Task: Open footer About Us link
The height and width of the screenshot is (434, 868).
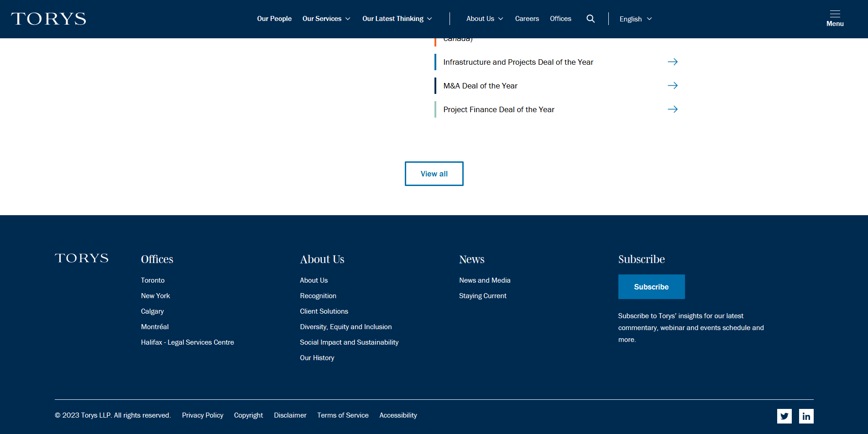Action: [314, 280]
